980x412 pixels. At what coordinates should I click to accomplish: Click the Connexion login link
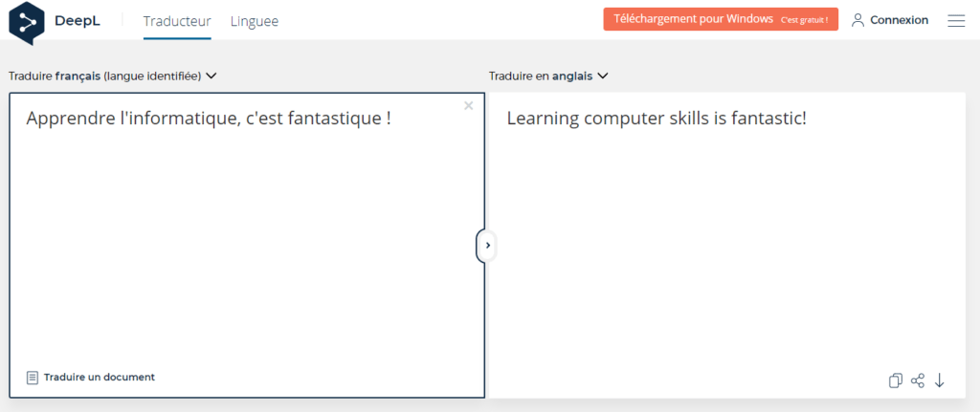[899, 20]
